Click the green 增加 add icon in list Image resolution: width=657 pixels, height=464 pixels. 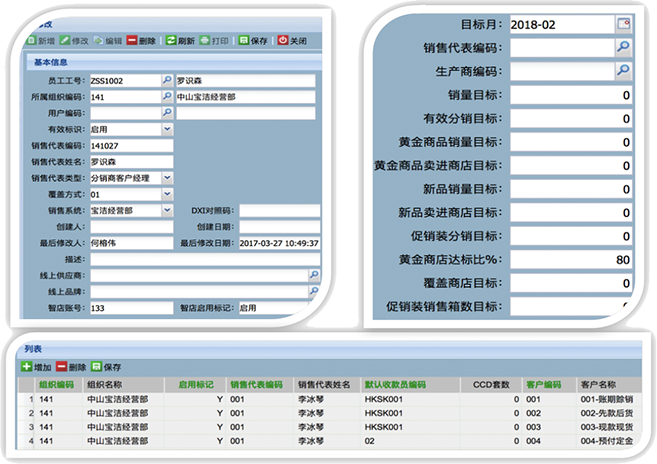(x=26, y=367)
